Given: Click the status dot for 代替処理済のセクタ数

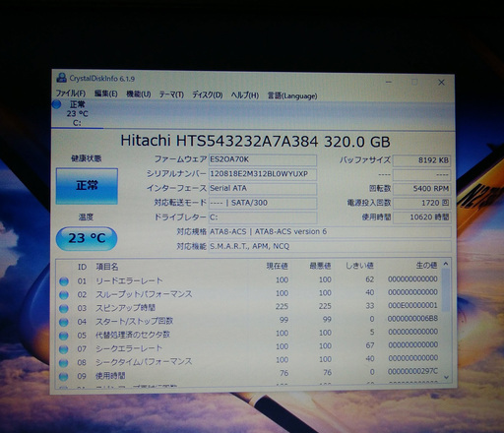Looking at the screenshot, I should tap(64, 336).
